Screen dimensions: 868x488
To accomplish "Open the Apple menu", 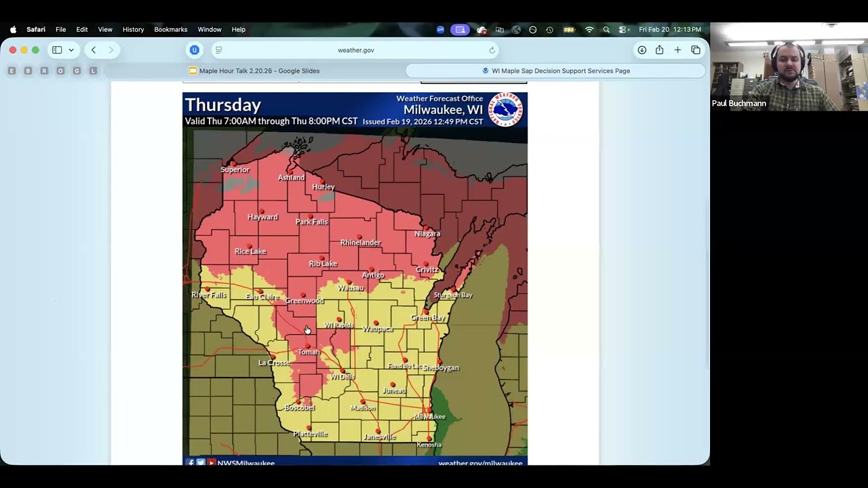I will pos(13,29).
